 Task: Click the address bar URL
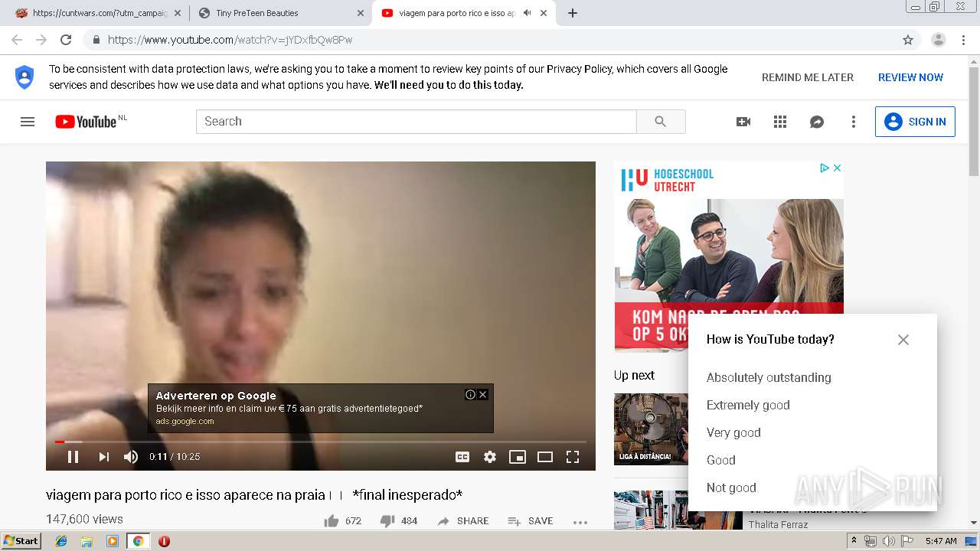point(230,40)
